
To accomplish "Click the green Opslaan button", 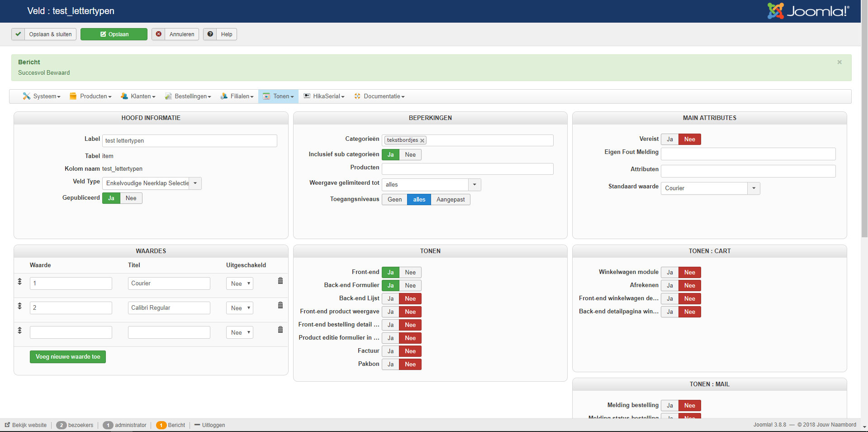I will pyautogui.click(x=114, y=34).
